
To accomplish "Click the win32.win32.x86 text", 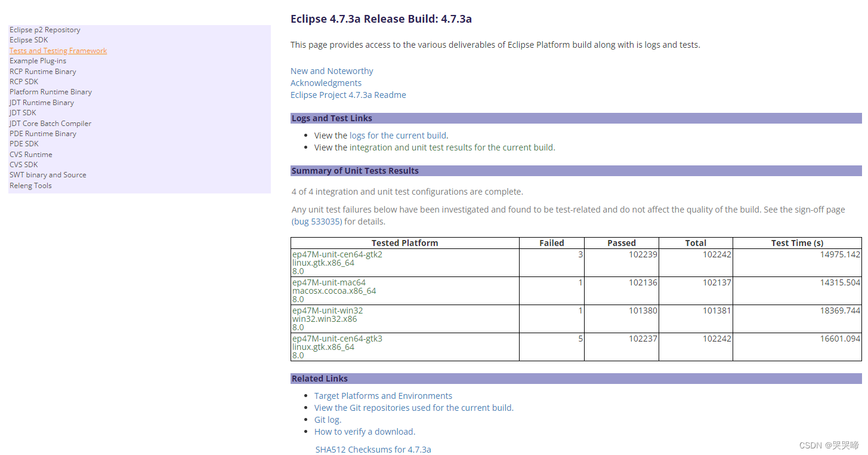I will (325, 319).
